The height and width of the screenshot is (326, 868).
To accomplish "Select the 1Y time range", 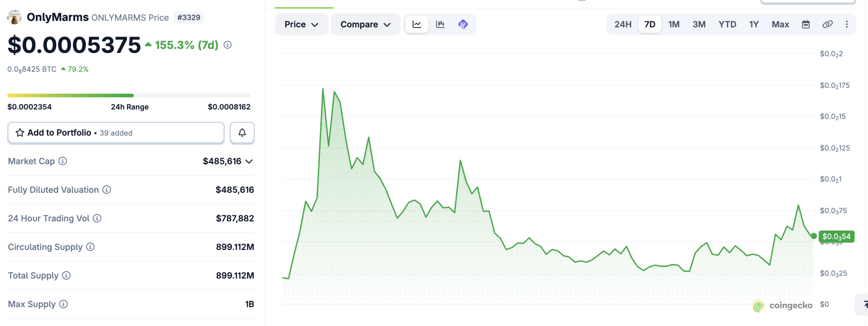I will (754, 24).
